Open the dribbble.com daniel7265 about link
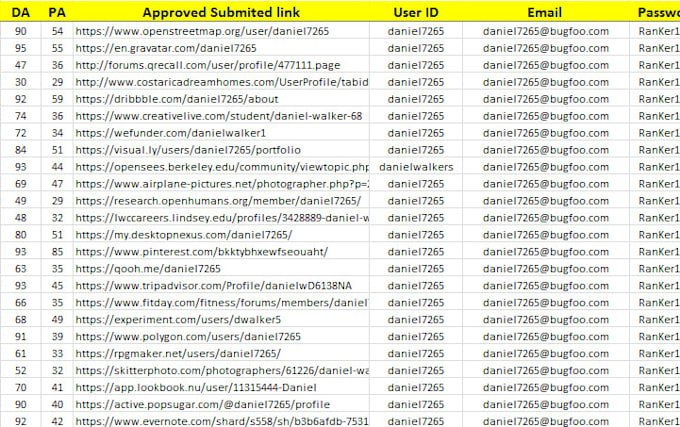This screenshot has height=427, width=680. (x=177, y=99)
